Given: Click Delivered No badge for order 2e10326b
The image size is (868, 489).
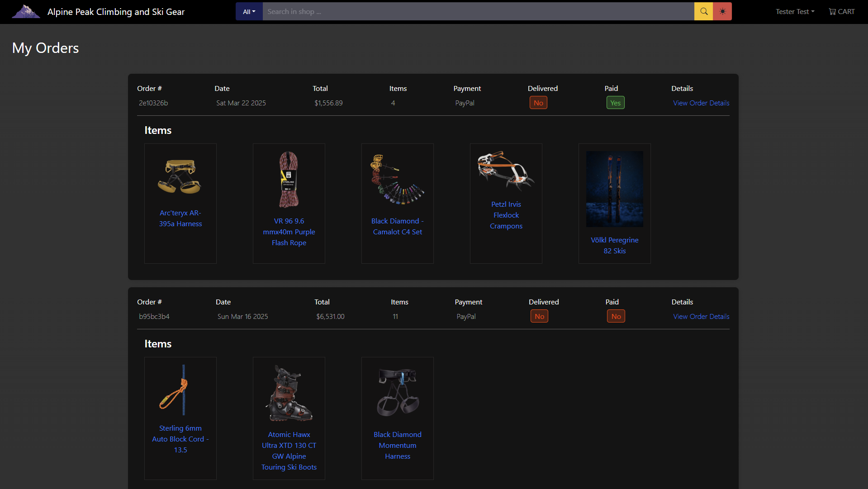Looking at the screenshot, I should (538, 103).
